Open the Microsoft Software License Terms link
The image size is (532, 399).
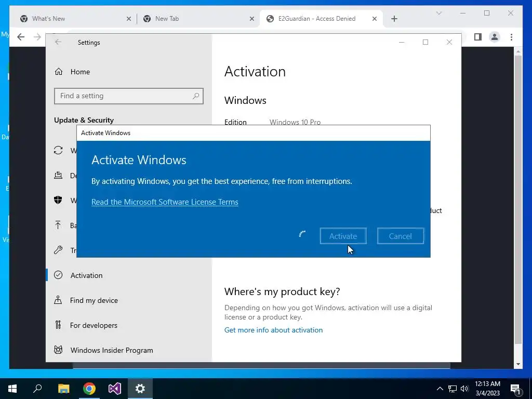[165, 202]
